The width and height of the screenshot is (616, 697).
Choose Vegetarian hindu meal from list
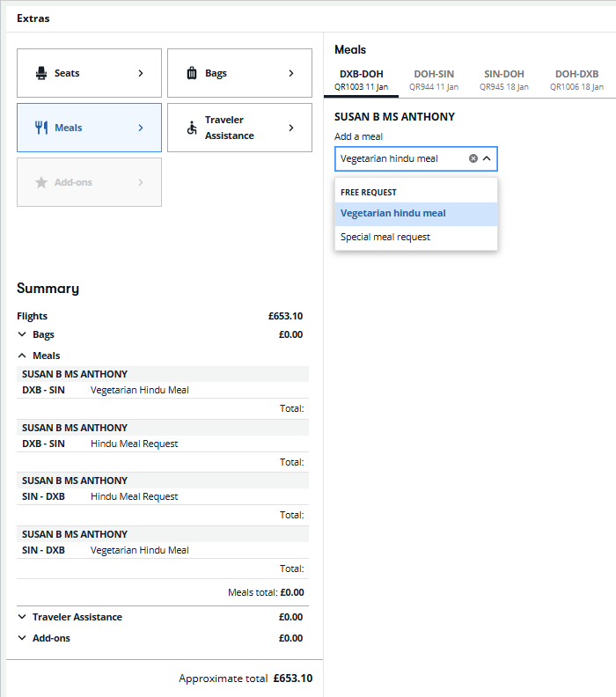[393, 214]
